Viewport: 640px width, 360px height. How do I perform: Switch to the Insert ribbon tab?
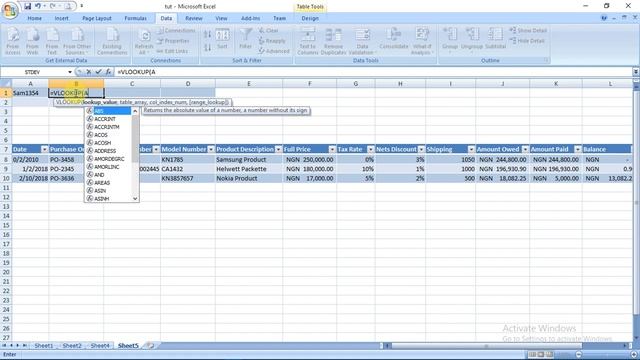coord(62,18)
